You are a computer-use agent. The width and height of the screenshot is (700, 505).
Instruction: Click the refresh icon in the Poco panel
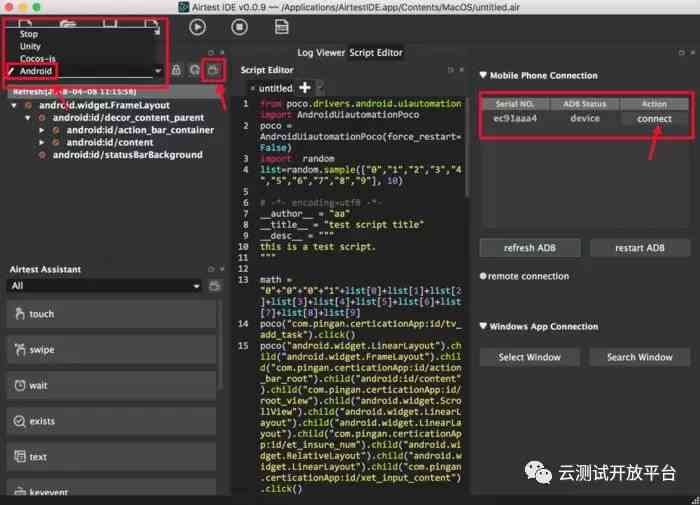195,70
